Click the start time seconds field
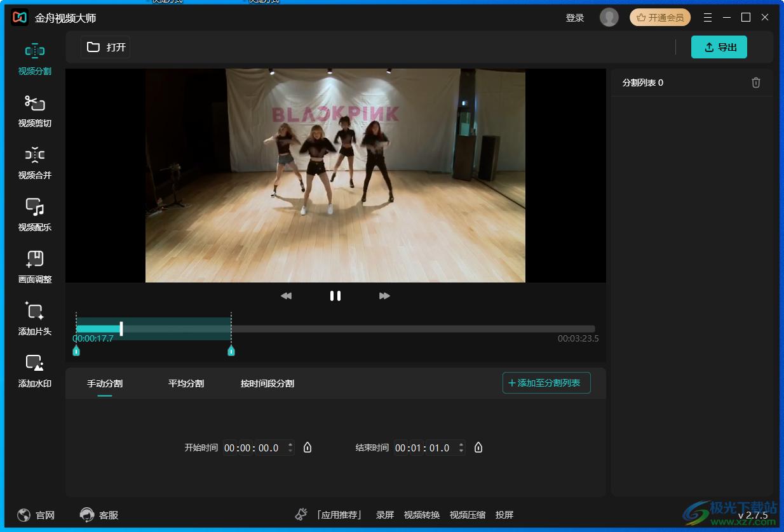This screenshot has width=784, height=532. (269, 448)
